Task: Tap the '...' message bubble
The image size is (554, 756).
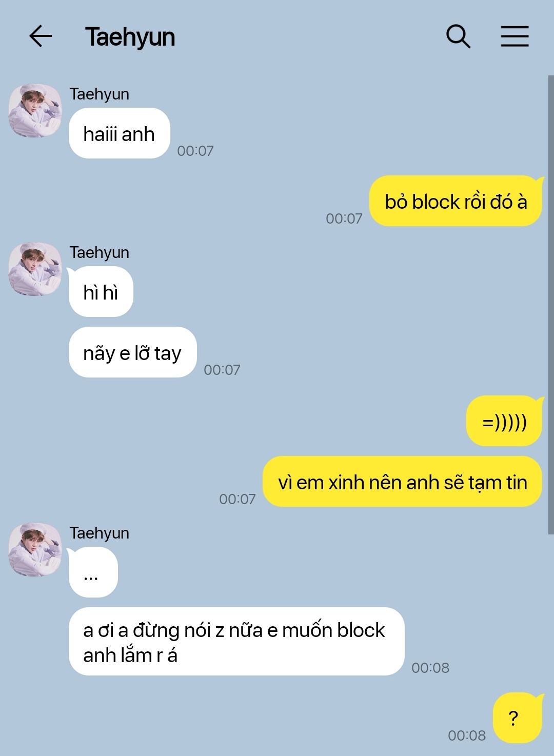Action: (93, 572)
